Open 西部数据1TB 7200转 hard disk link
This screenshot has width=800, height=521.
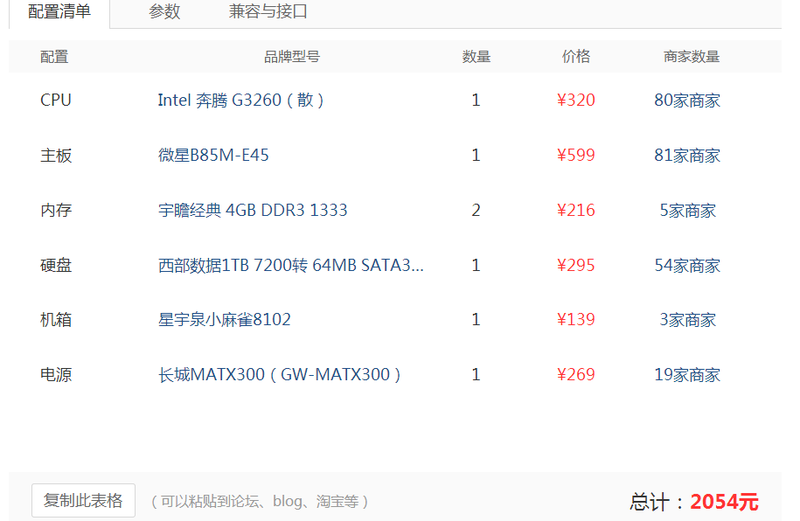pyautogui.click(x=291, y=265)
